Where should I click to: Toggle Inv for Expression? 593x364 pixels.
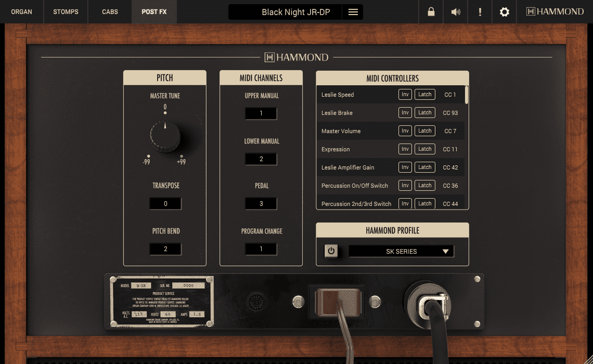point(405,149)
